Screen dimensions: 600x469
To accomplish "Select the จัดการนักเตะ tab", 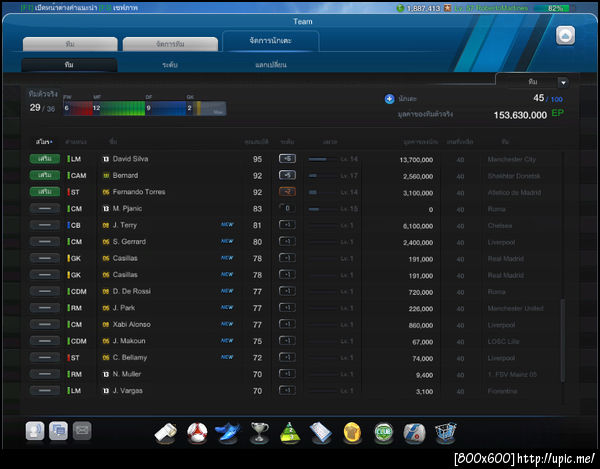I will pyautogui.click(x=271, y=41).
